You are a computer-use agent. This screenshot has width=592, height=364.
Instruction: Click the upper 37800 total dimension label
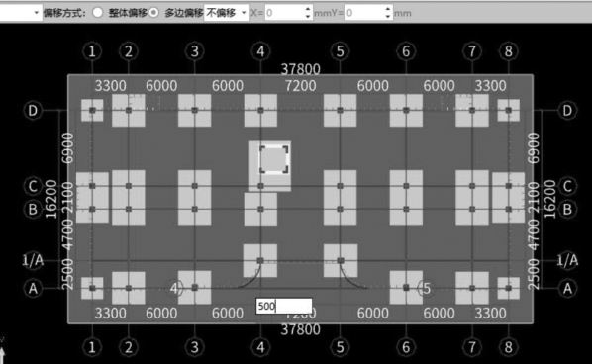[301, 69]
